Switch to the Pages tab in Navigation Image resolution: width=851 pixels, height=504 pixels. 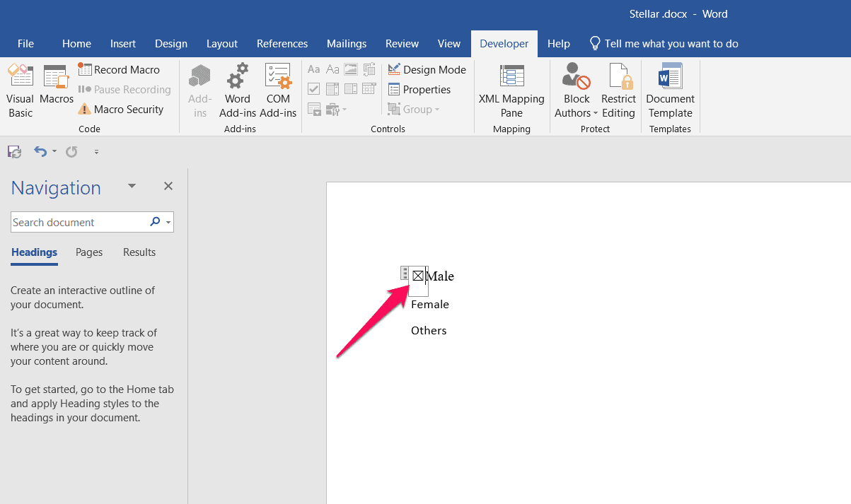coord(88,252)
